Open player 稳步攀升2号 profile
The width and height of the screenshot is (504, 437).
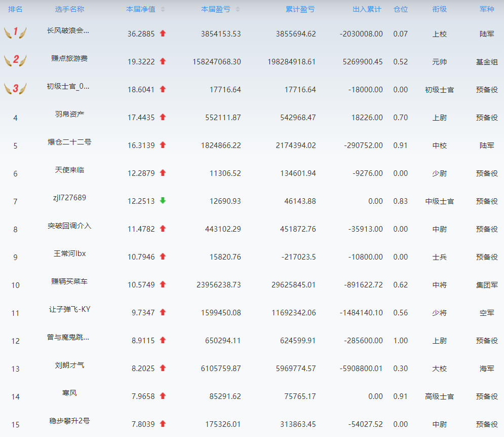[69, 421]
